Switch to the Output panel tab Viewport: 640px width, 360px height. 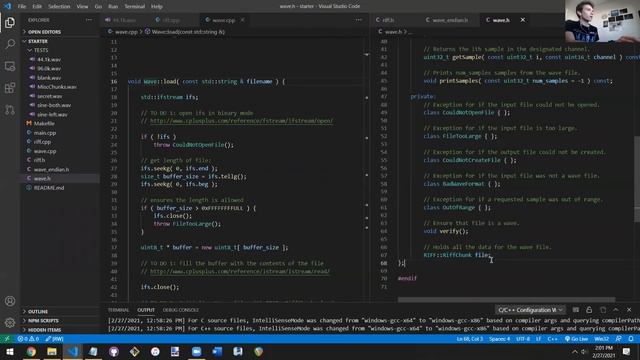click(146, 310)
